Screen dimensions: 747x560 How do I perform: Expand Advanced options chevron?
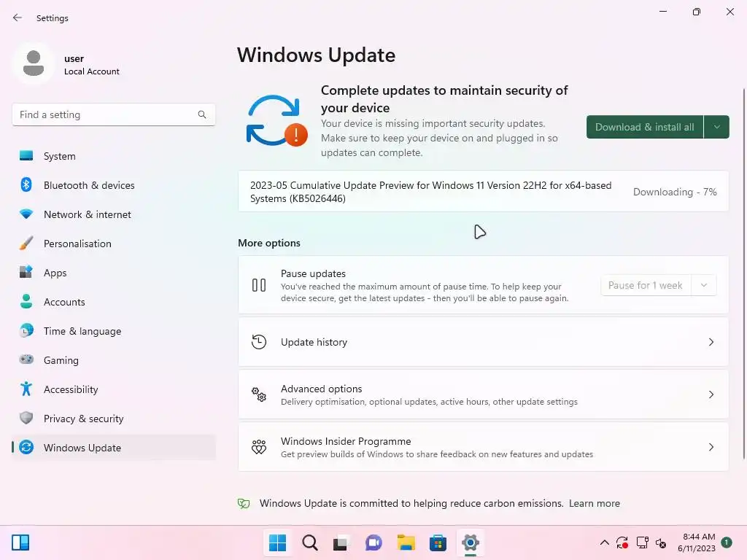click(x=711, y=394)
